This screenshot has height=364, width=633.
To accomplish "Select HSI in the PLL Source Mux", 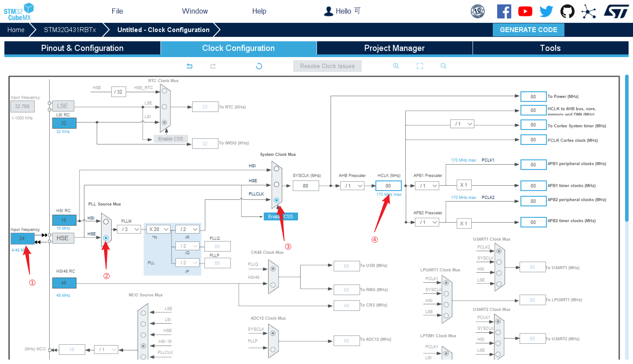I will (x=106, y=222).
